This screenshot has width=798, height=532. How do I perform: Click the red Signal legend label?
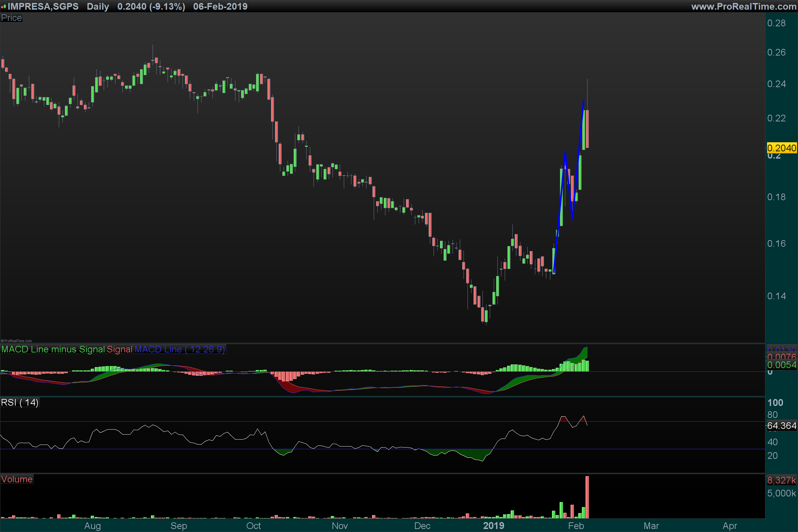(x=119, y=349)
